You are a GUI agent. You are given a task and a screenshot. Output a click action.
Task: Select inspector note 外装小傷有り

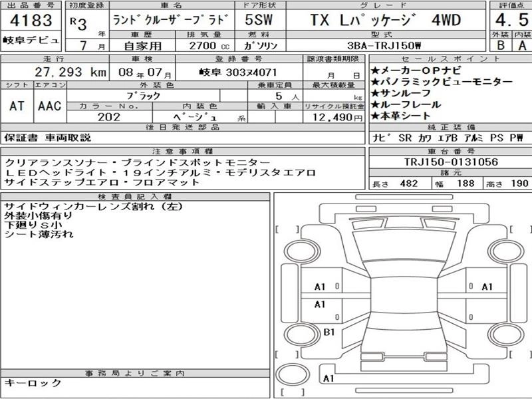[39, 215]
